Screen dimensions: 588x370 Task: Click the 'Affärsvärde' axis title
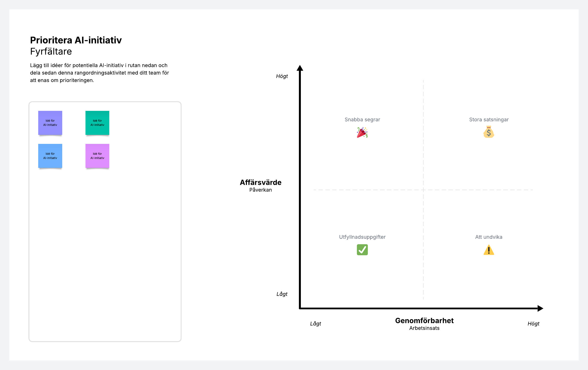pos(260,182)
